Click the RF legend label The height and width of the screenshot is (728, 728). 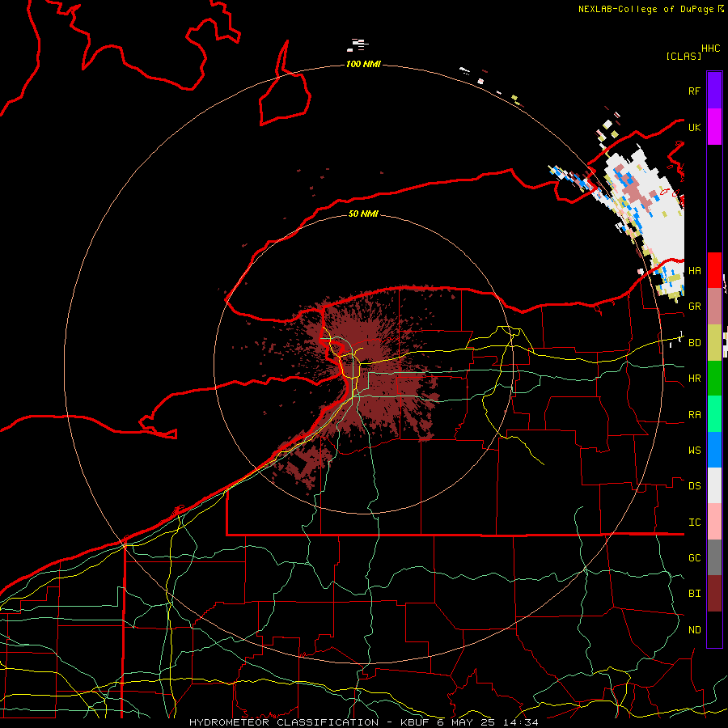tap(694, 91)
